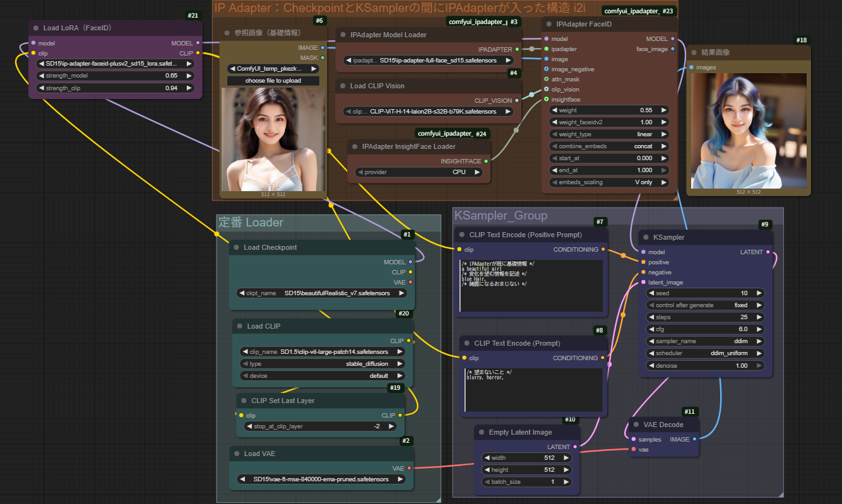Click the IPAdapter FaceID node collapse dot
The height and width of the screenshot is (504, 842).
(x=551, y=25)
